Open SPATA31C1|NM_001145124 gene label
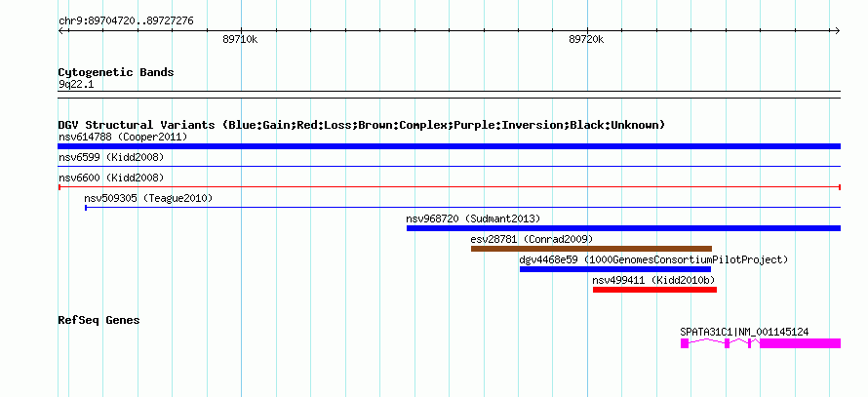868x397 pixels. tap(744, 333)
